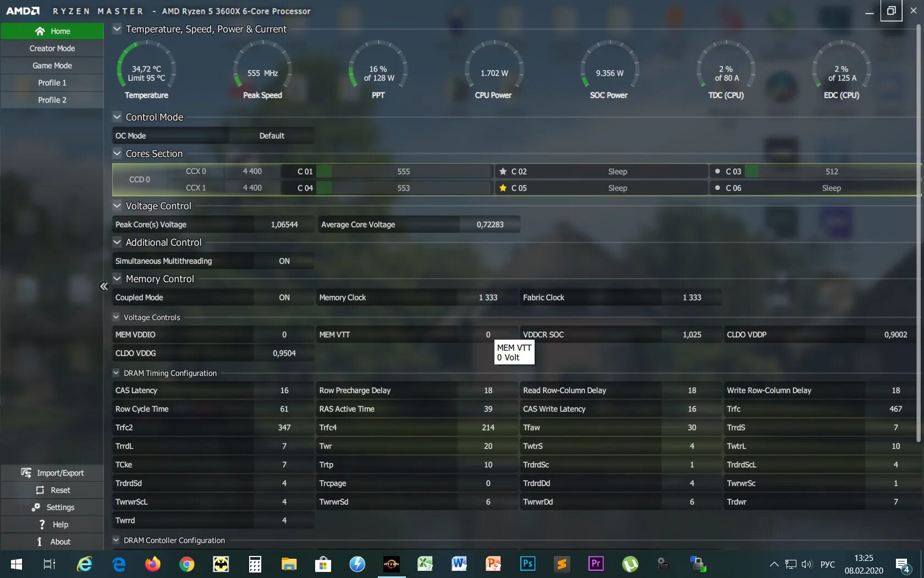Image resolution: width=924 pixels, height=578 pixels.
Task: Click the Trfc value 467
Action: pos(895,409)
